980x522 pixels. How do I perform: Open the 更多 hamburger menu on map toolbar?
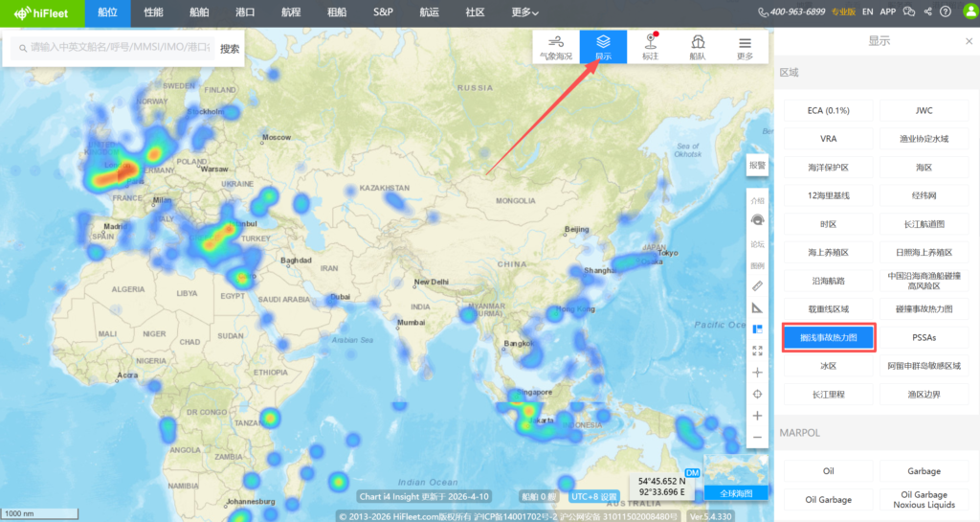745,47
